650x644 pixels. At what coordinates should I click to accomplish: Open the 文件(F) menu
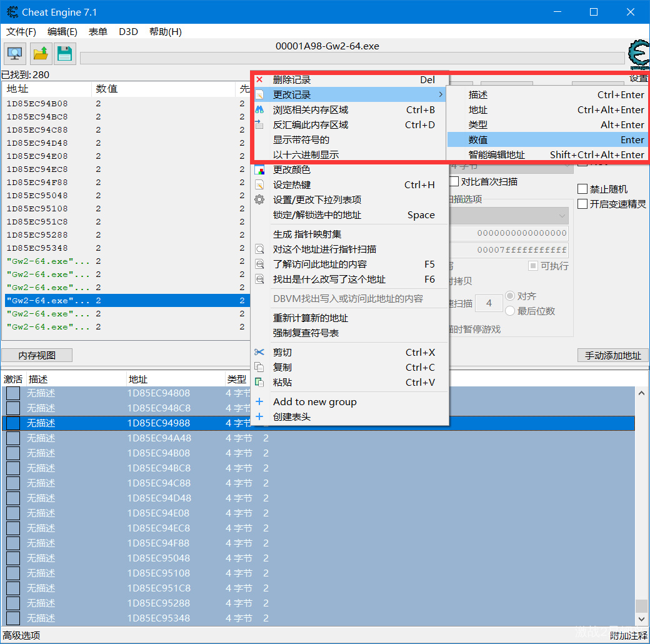pyautogui.click(x=21, y=31)
